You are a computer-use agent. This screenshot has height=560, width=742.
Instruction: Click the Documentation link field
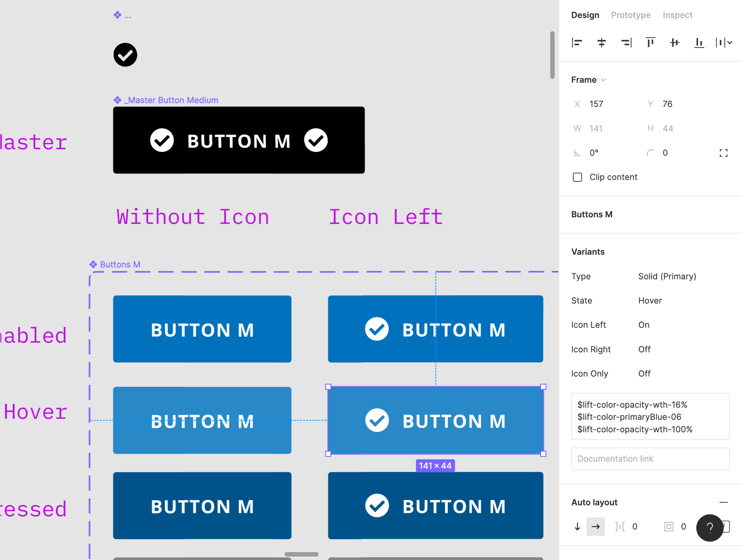tap(650, 459)
